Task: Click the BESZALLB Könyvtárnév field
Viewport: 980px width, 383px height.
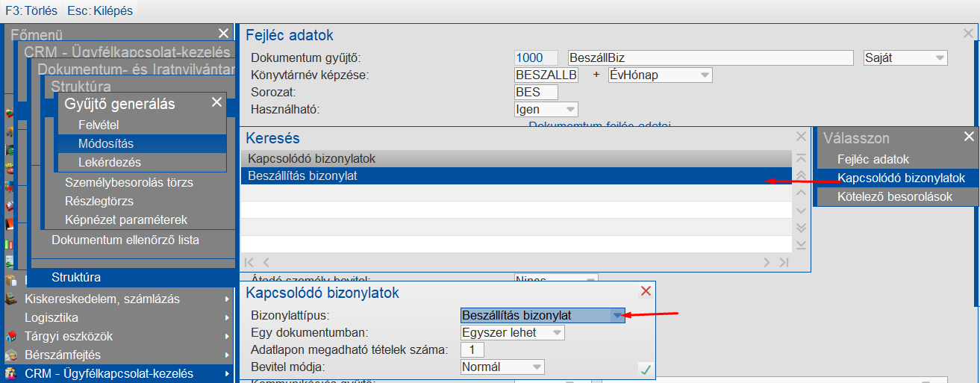Action: [x=546, y=75]
